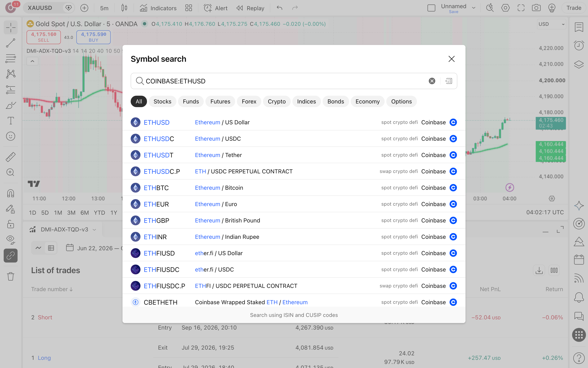
Task: Toggle the table view in strategy tester
Action: click(51, 248)
